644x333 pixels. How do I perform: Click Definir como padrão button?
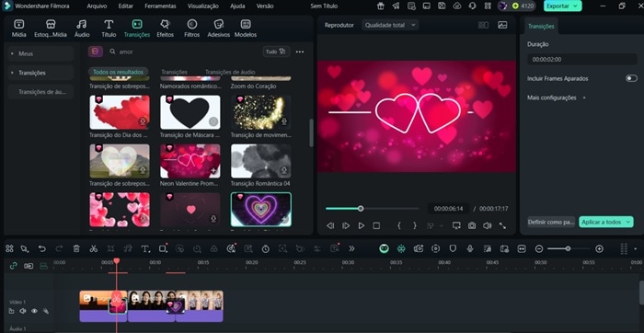(551, 222)
